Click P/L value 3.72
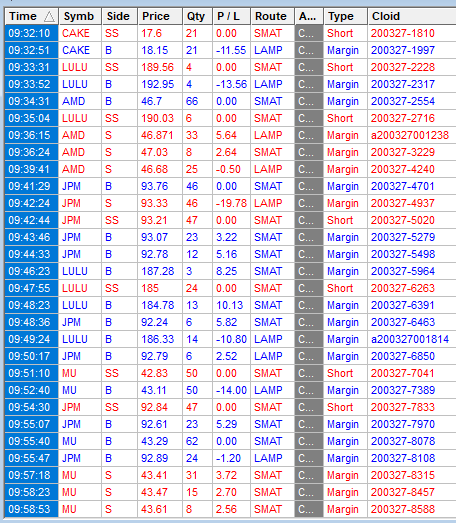The image size is (456, 523). click(x=226, y=476)
